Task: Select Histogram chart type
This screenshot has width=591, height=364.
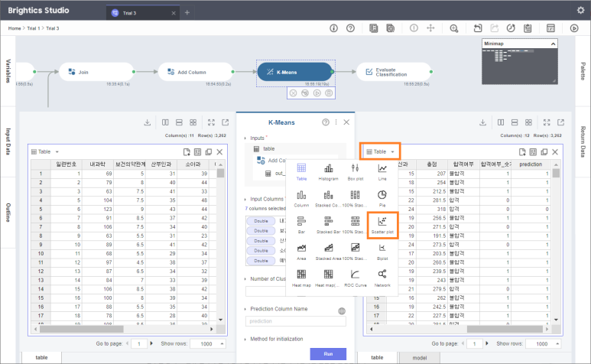Action: point(328,172)
